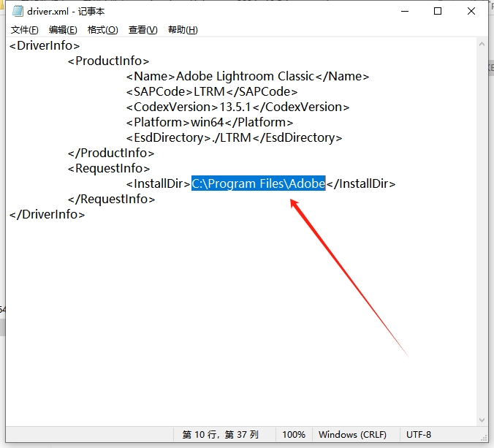Screen dimensions: 494x448
Task: Open the 编辑(E) menu
Action: (x=63, y=30)
